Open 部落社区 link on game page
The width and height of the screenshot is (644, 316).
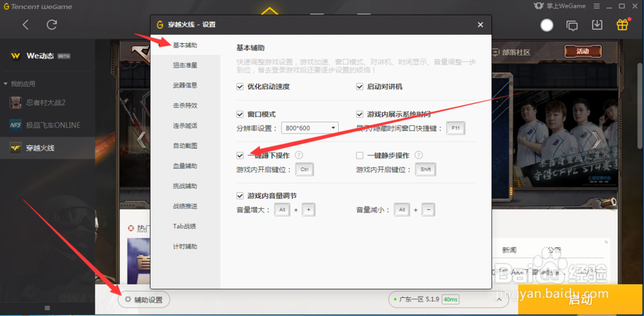click(x=511, y=53)
